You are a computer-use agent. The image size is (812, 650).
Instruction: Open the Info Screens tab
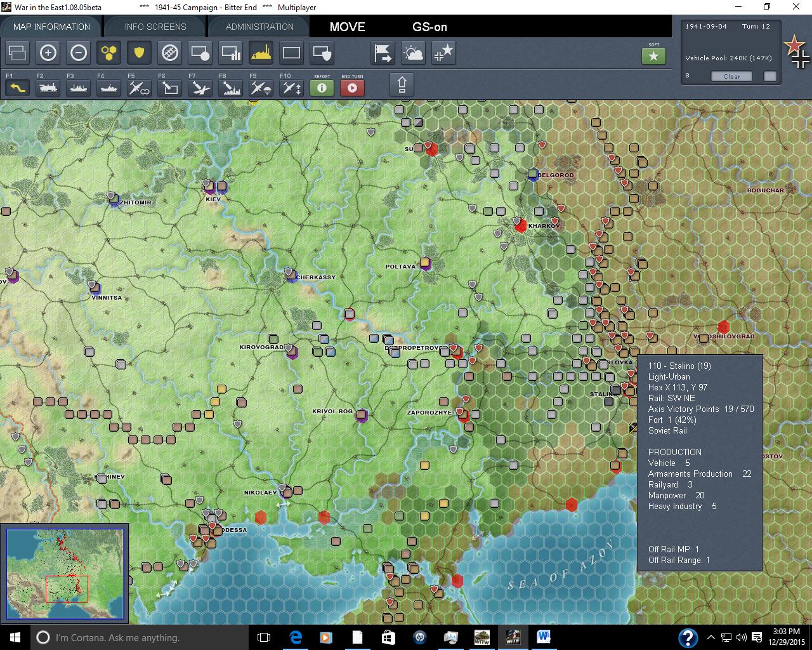pos(155,27)
